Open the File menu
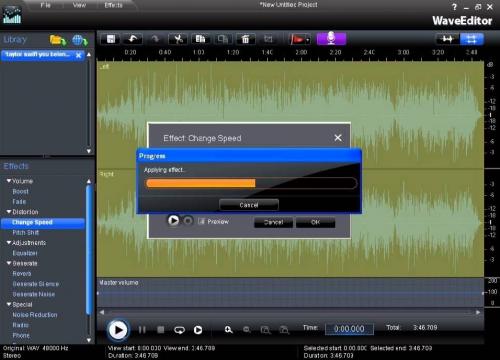 coord(45,5)
